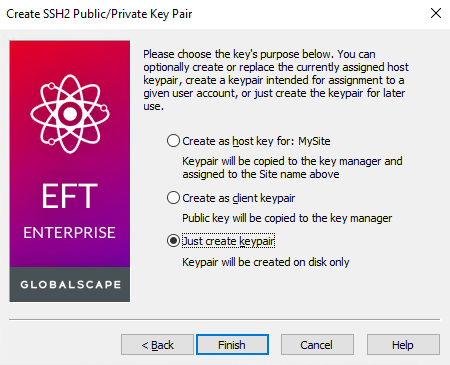Click the 'Create as host key for: MySite' label text

256,141
